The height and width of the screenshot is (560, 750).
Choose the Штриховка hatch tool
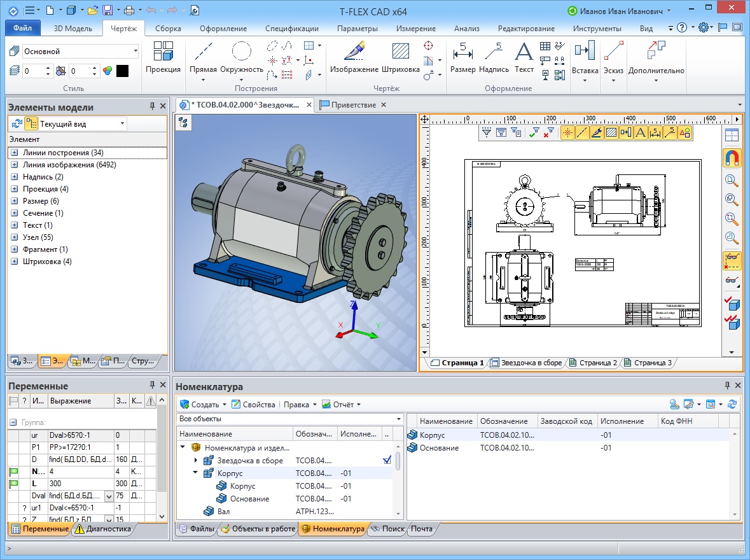400,57
